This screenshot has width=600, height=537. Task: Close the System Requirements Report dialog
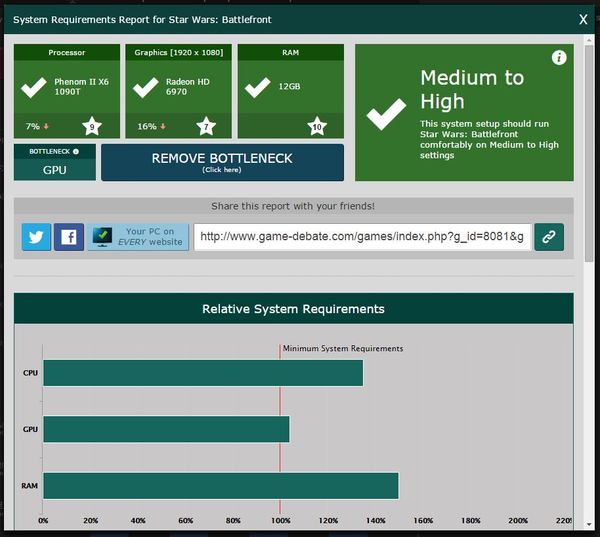583,20
